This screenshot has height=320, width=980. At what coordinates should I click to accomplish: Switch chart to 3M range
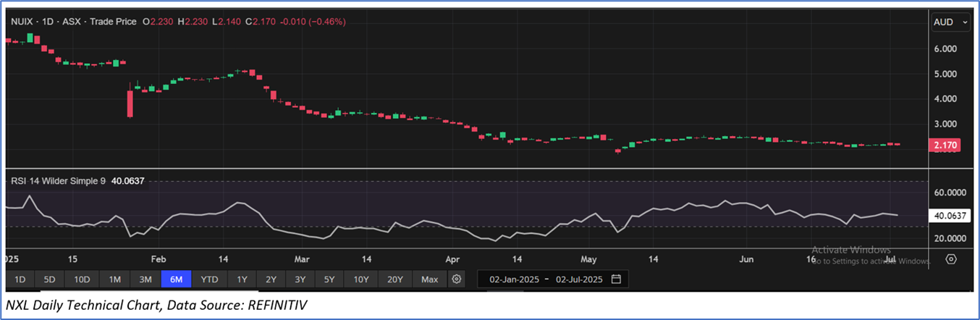(x=145, y=279)
